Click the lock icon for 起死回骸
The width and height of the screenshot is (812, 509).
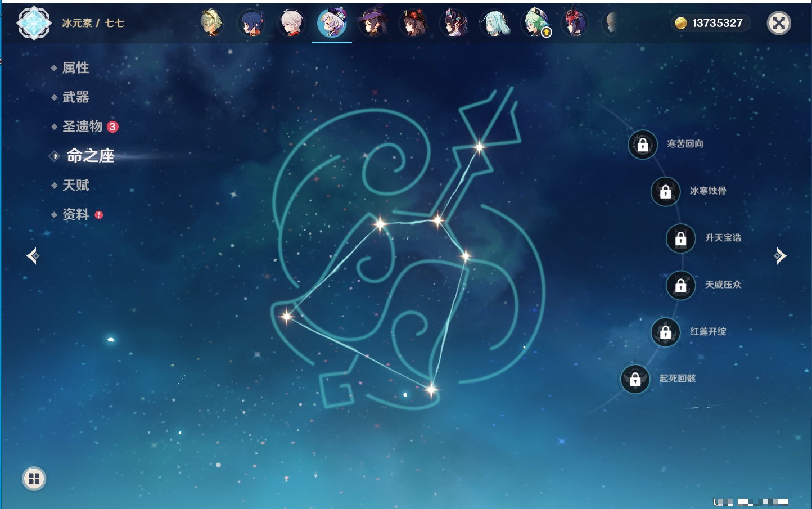coord(635,379)
